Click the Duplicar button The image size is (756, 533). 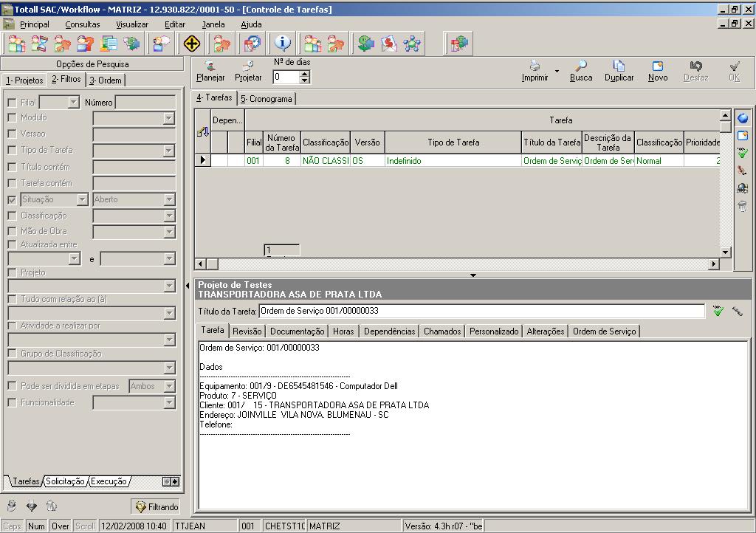pos(619,70)
